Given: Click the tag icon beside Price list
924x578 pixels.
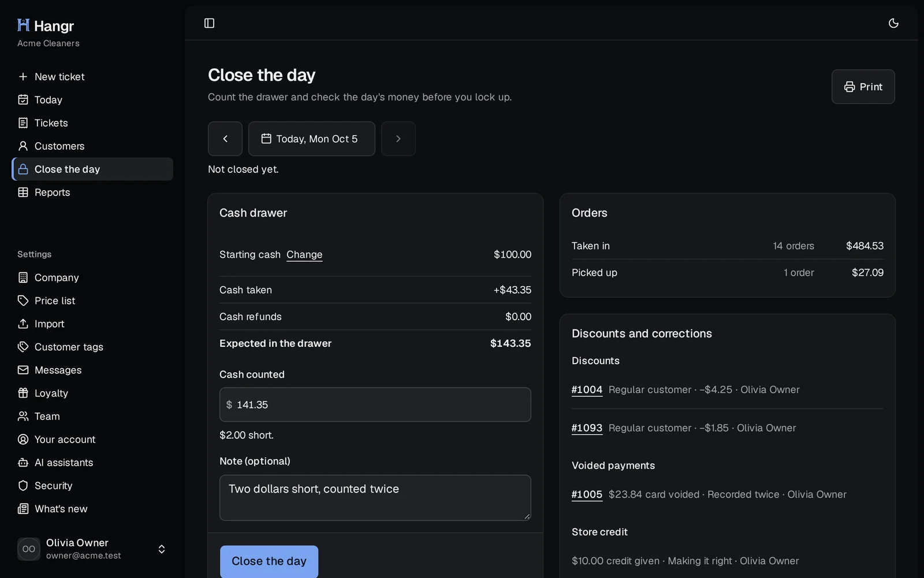Looking at the screenshot, I should (23, 301).
